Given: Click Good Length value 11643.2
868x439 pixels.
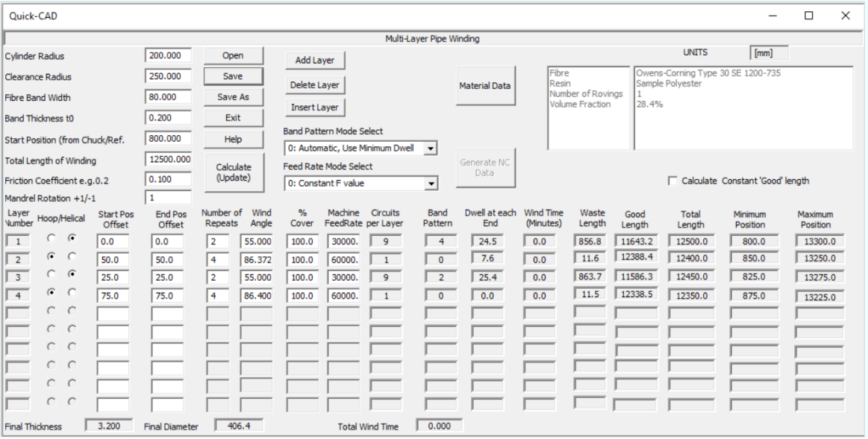Looking at the screenshot, I should [x=637, y=241].
